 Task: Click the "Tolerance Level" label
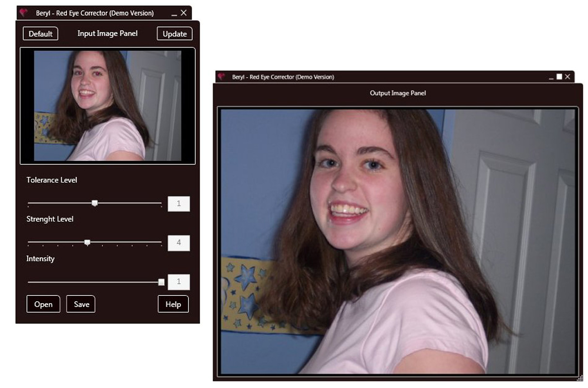(x=52, y=180)
